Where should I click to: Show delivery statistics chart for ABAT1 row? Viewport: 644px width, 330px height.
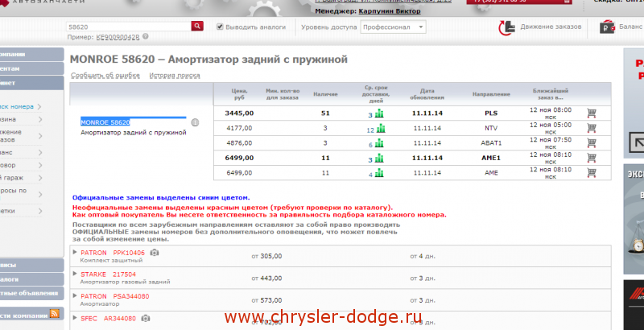pos(379,143)
